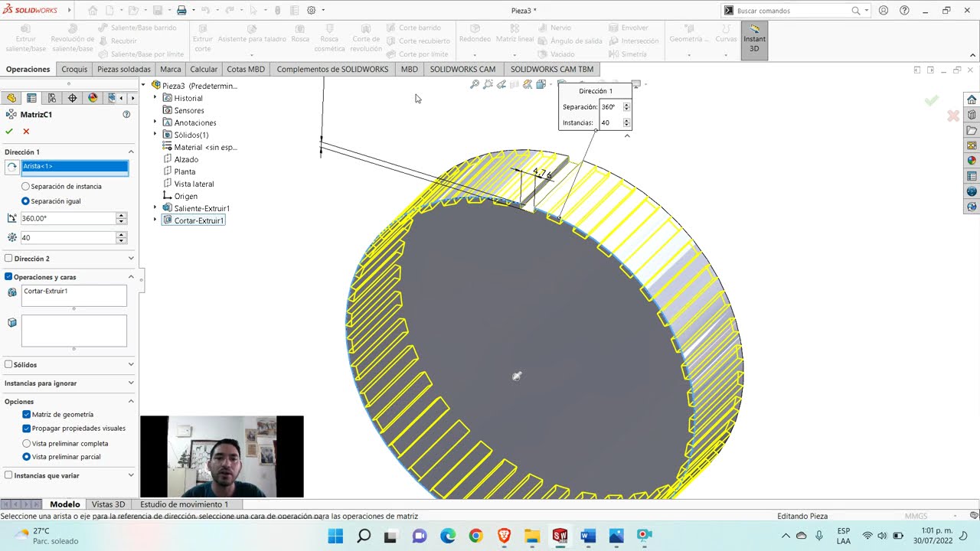980x551 pixels.
Task: Open dropdown arrow next to Options gear
Action: pyautogui.click(x=323, y=11)
